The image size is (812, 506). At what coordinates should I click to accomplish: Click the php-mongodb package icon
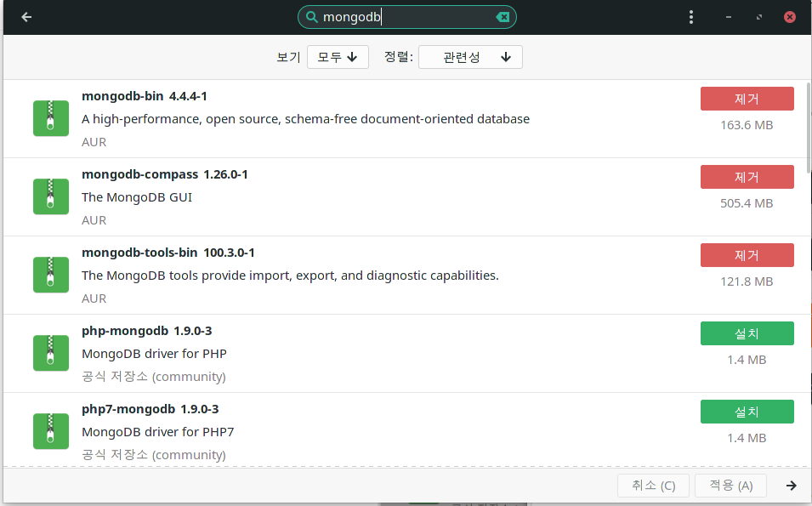tap(51, 353)
